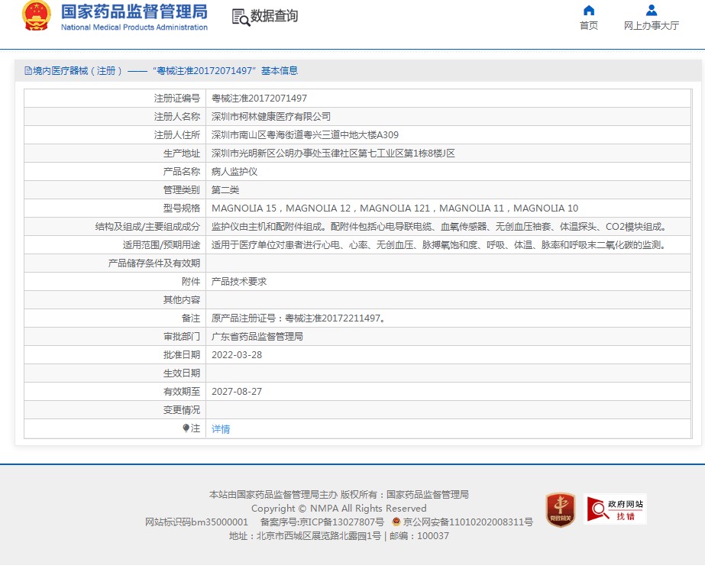Open the 京公网安备11010202008311号 link
The width and height of the screenshot is (705, 588).
click(467, 522)
